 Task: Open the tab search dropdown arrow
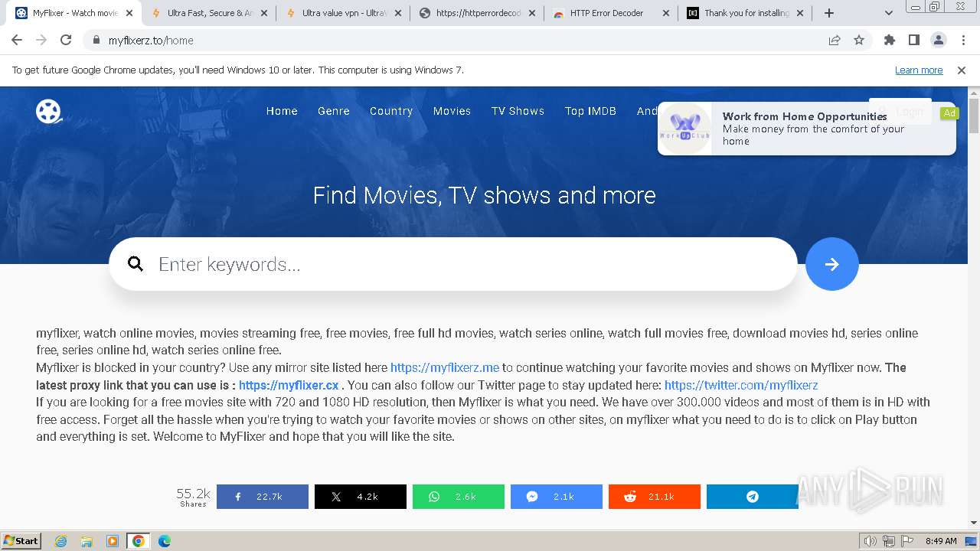click(x=888, y=13)
